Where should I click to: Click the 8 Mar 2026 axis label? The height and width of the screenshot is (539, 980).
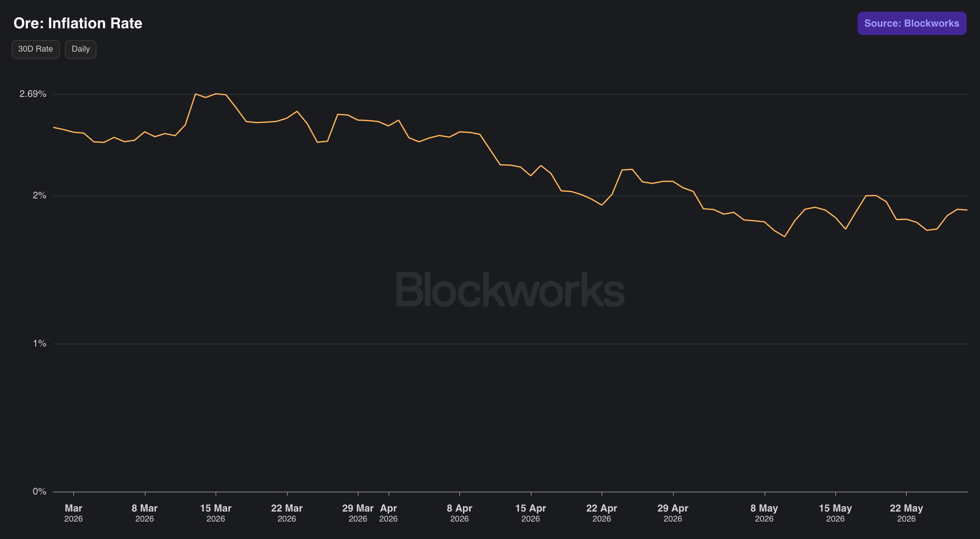pos(145,513)
